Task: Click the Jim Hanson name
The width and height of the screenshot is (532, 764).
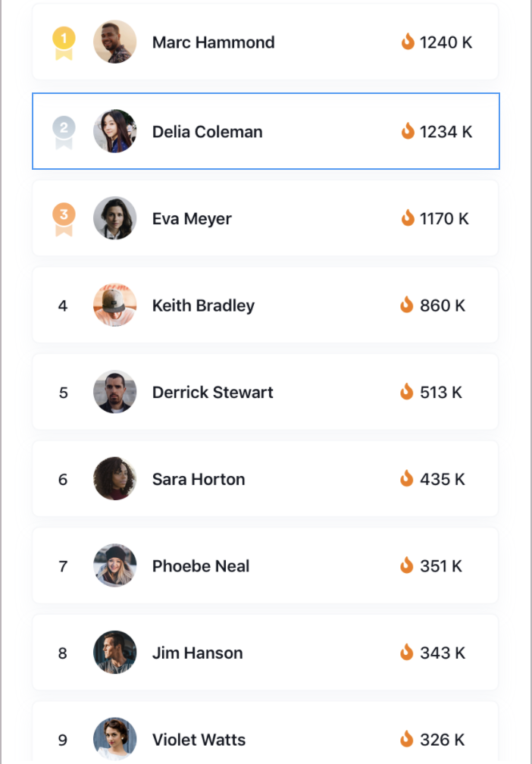Action: pos(197,653)
